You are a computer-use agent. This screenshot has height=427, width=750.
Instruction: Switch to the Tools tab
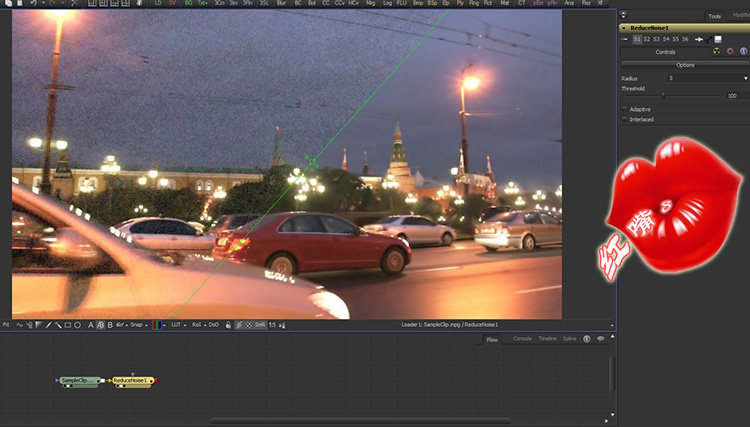[715, 16]
